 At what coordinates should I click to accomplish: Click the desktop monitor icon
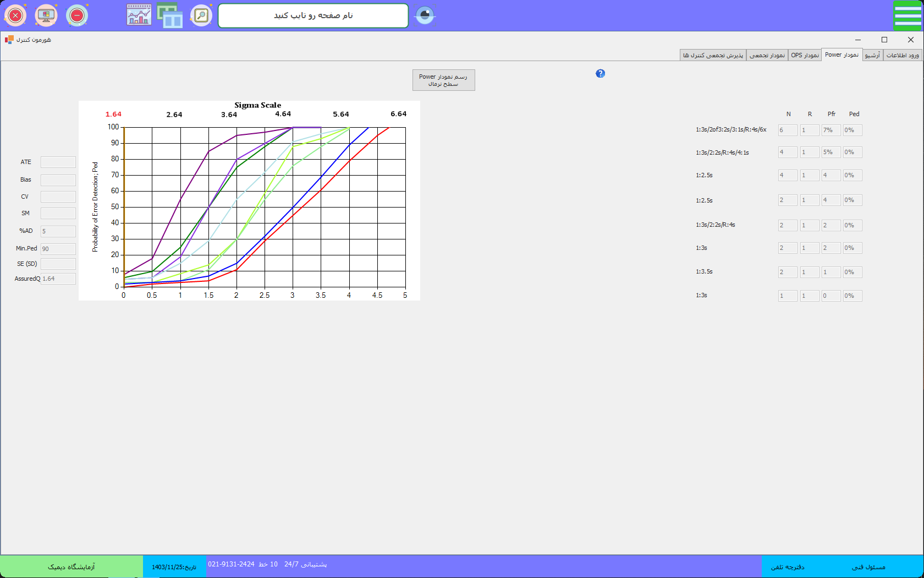coord(46,15)
